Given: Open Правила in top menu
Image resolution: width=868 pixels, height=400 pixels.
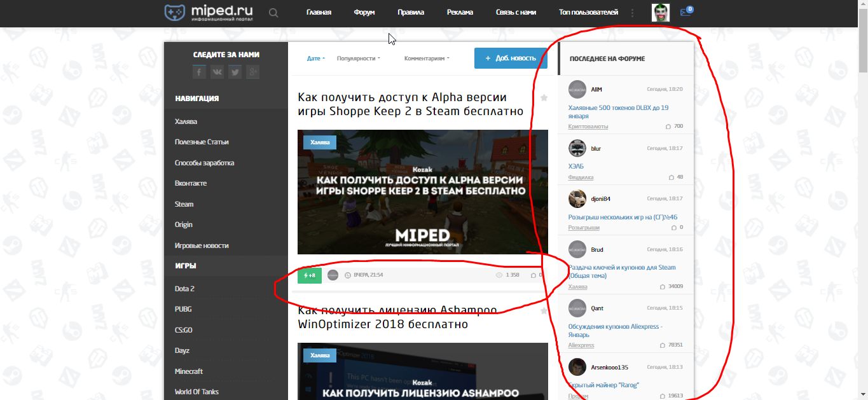Looking at the screenshot, I should 411,13.
